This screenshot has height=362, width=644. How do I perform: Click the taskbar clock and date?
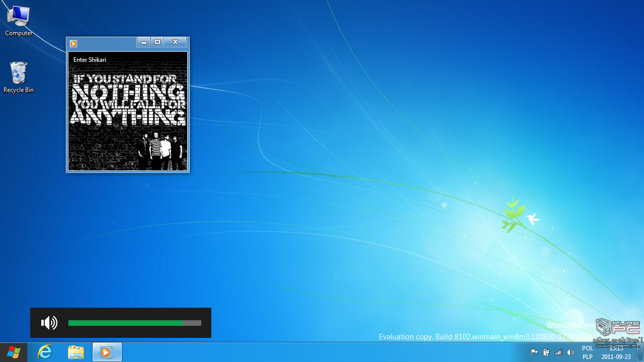click(x=616, y=352)
